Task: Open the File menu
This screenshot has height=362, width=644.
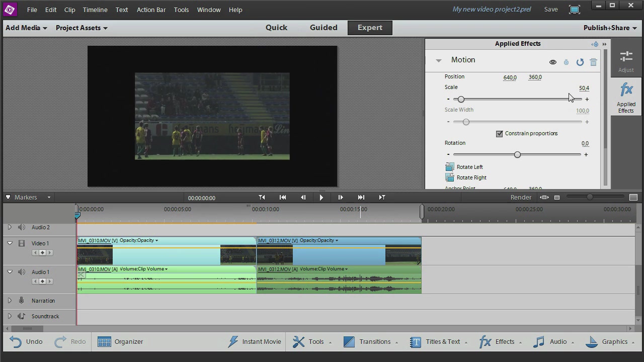Action: 32,10
